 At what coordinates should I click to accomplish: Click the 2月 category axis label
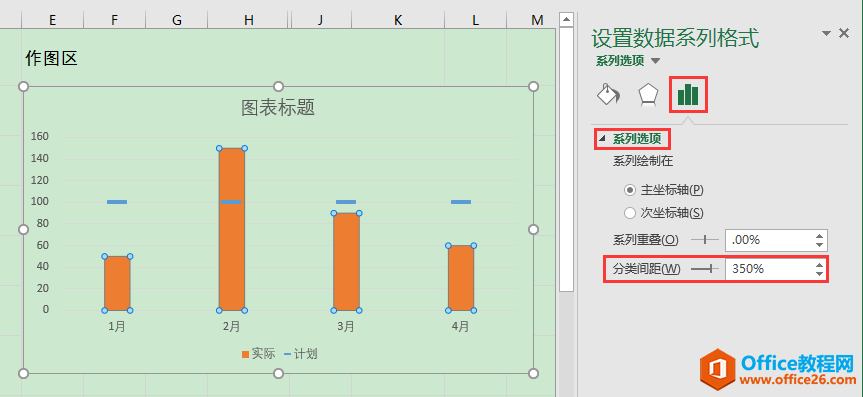coord(231,327)
